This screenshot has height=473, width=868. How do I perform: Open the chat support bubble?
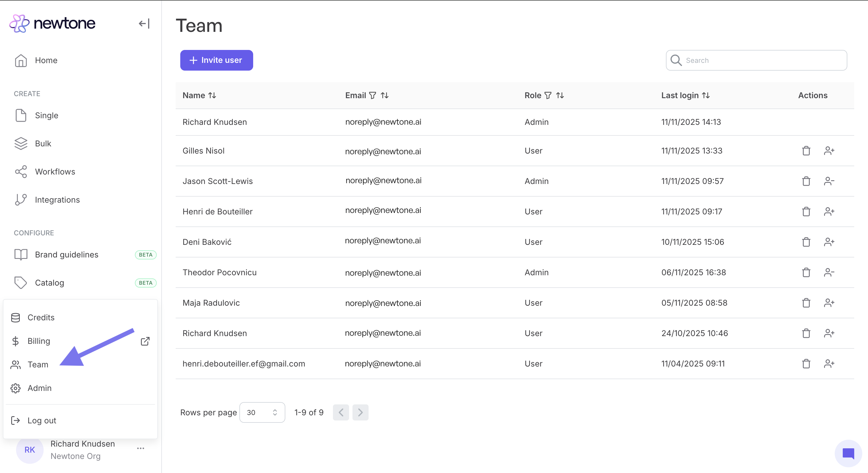(848, 453)
